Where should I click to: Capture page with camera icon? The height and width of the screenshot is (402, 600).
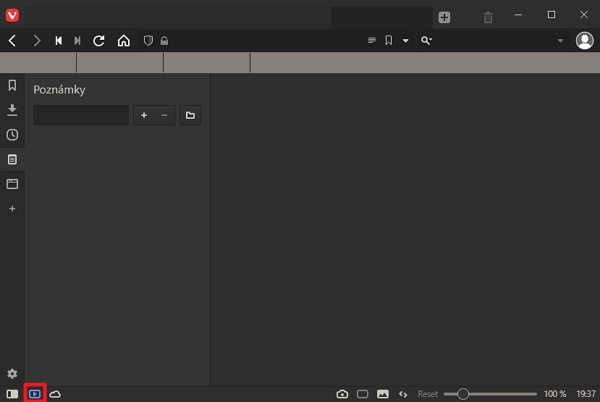tap(342, 394)
